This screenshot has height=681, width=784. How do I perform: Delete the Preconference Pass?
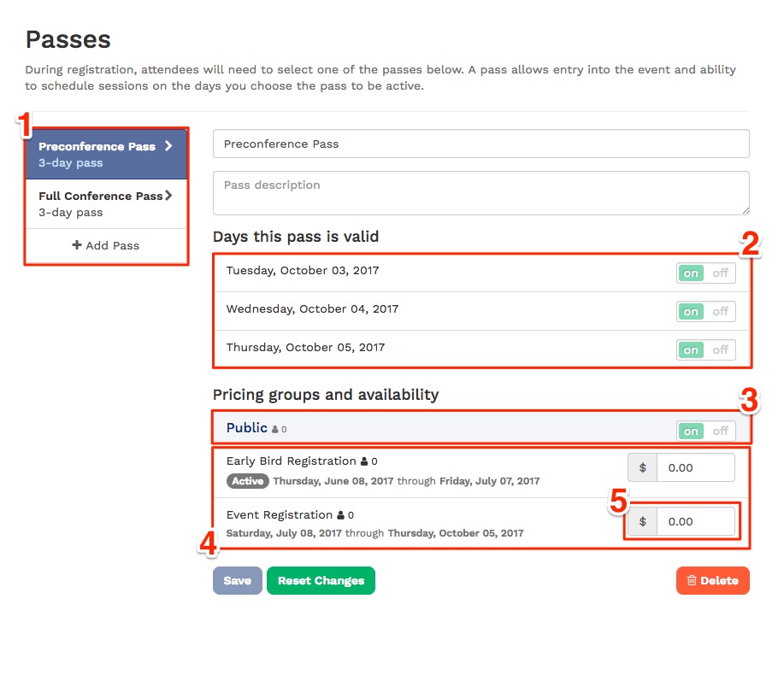(x=712, y=580)
